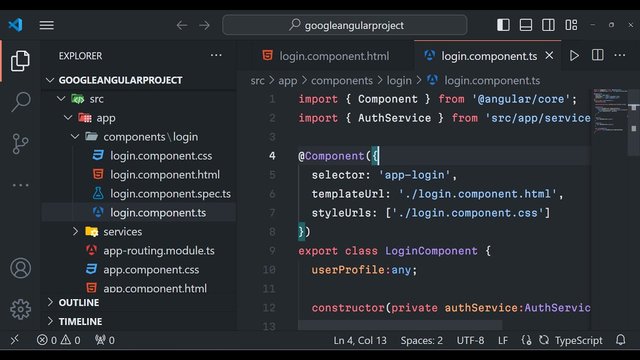Click login.component.ts in the breadcrumb
Screen dimensions: 640x360
coord(492,81)
